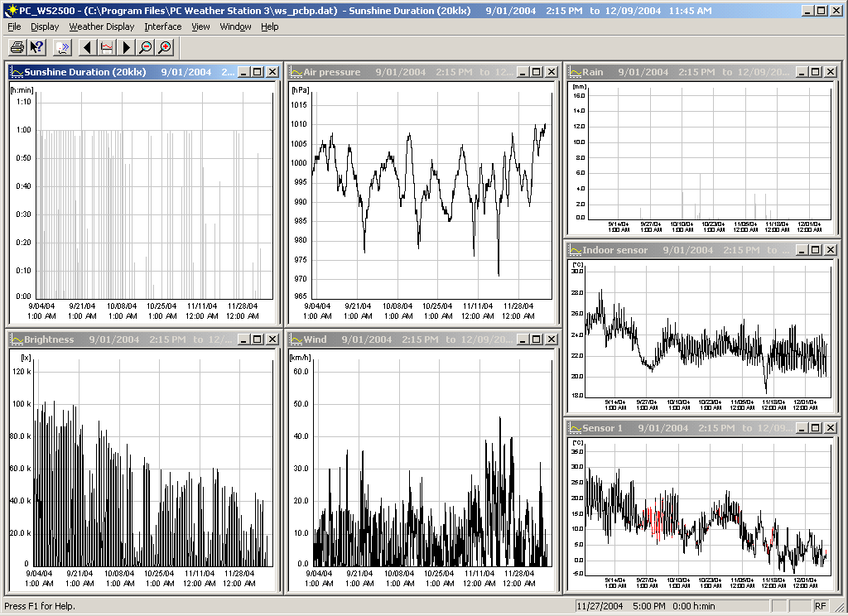Click the 5:00 PM time in status bar
The width and height of the screenshot is (848, 616).
point(649,606)
